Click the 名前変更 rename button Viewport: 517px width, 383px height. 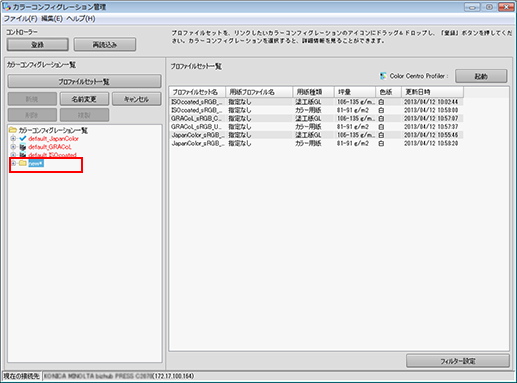(x=84, y=99)
